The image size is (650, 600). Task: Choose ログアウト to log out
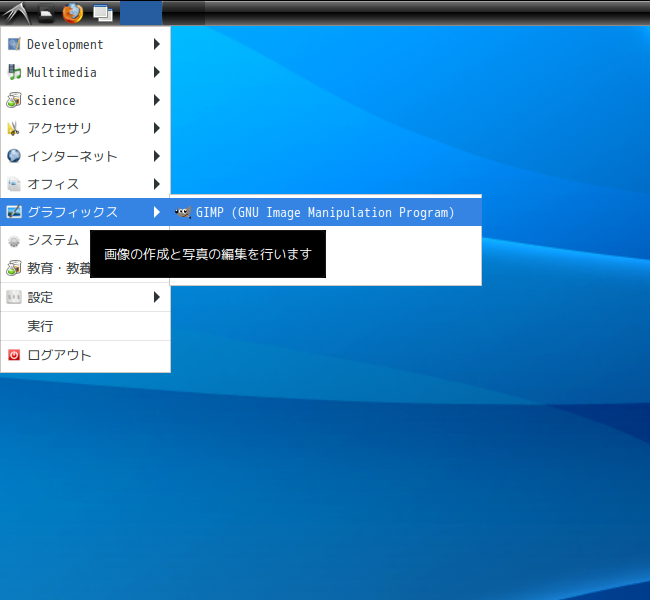click(x=85, y=355)
